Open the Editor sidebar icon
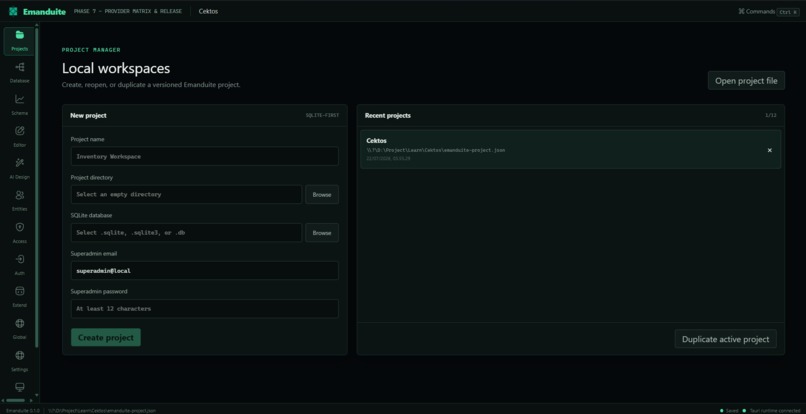The width and height of the screenshot is (806, 414). (x=20, y=137)
